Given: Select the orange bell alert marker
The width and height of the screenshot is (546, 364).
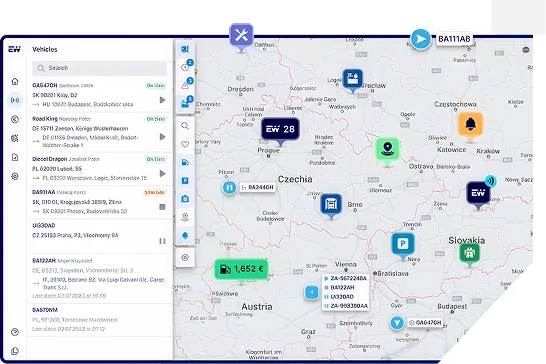Looking at the screenshot, I should click(470, 124).
